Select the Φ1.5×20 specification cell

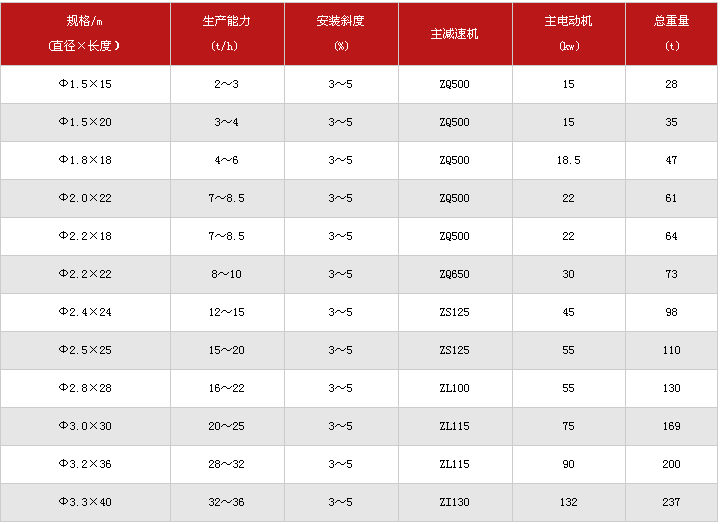pos(85,123)
